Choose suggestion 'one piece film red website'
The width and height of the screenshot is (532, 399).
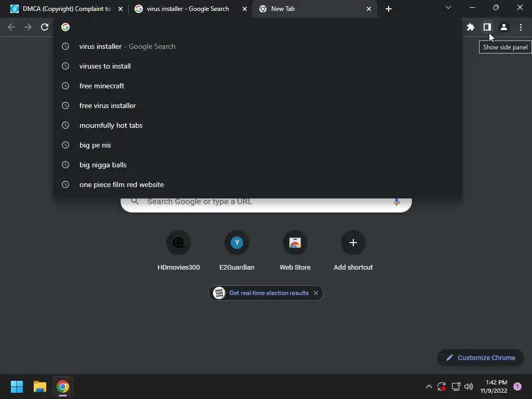[258, 184]
